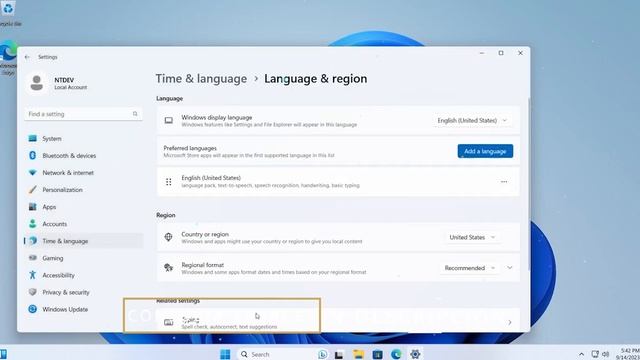Click the English (United States) drag handle

coord(169,182)
